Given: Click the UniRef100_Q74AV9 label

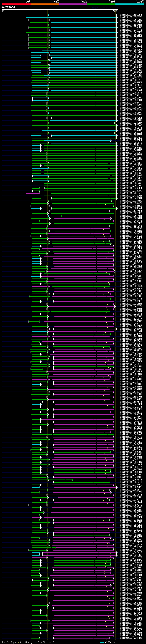Looking at the screenshot, I should pyautogui.click(x=131, y=334).
